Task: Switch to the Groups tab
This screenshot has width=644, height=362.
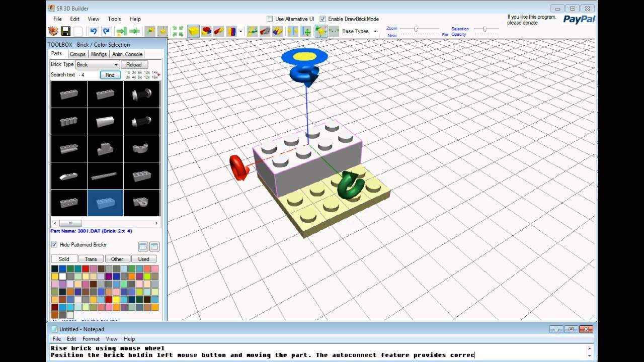Action: (x=77, y=54)
